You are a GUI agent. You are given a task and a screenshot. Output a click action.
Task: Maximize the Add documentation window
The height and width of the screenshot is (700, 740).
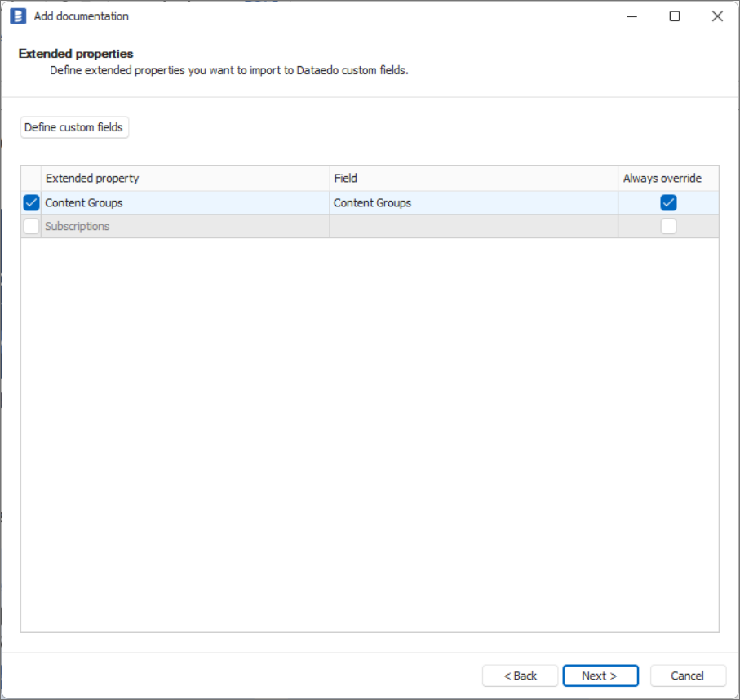[x=673, y=16]
